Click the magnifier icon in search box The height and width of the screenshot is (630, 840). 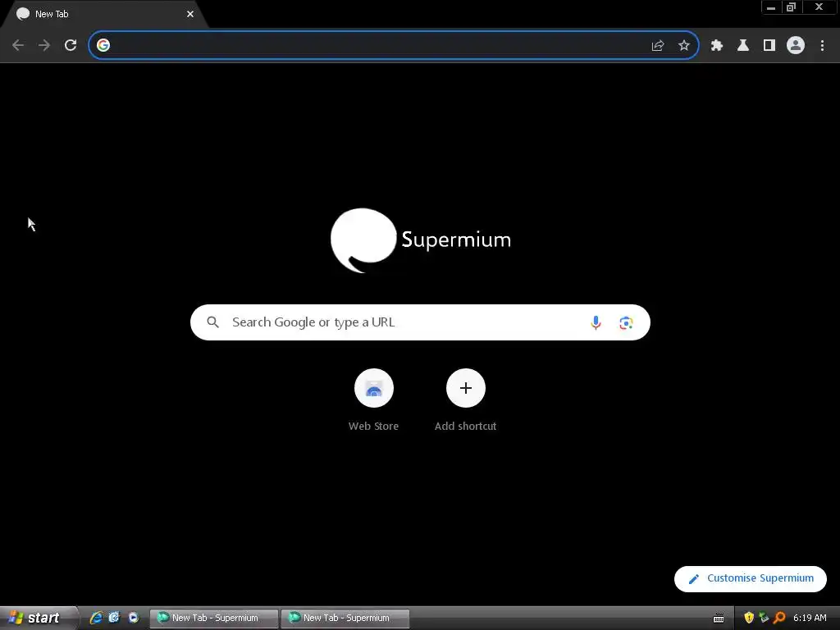pos(212,322)
